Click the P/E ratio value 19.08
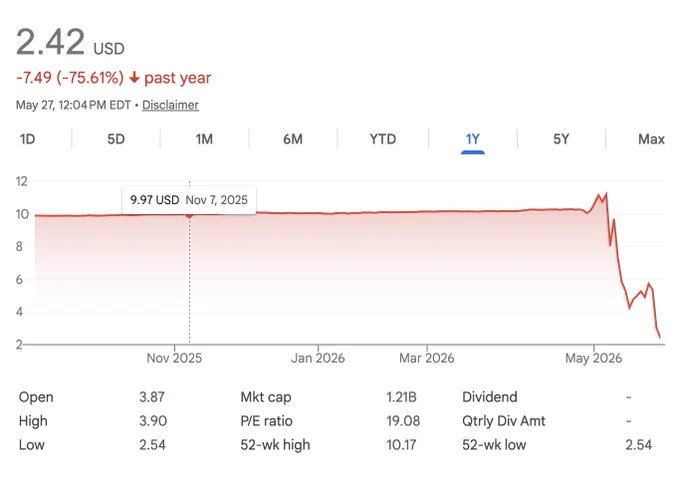 [403, 421]
